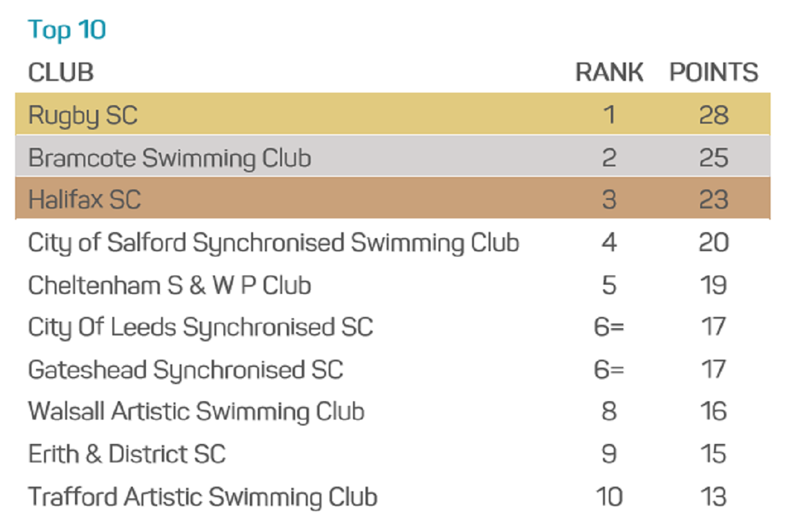Click Bramcote's 25 points value
The image size is (789, 532).
coord(714,158)
